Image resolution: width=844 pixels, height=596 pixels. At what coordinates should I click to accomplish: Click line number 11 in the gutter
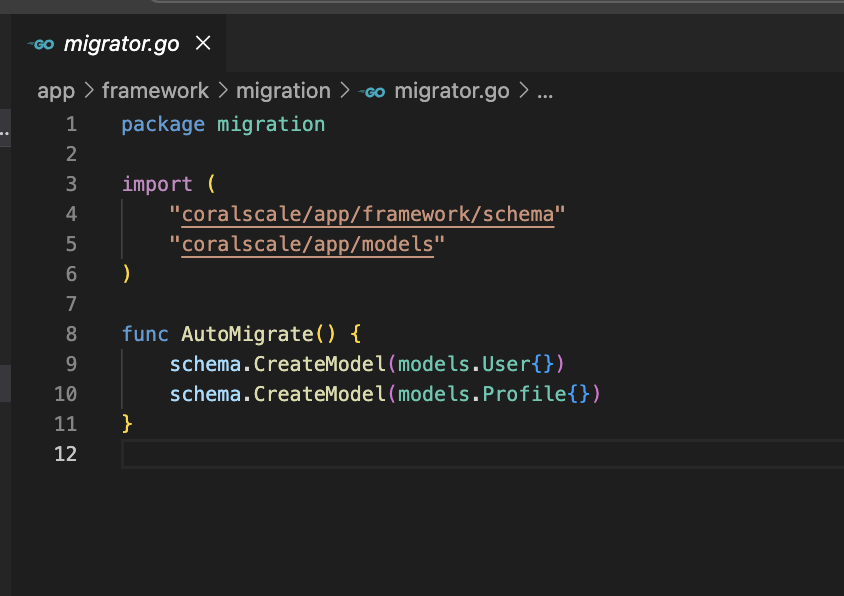(66, 424)
